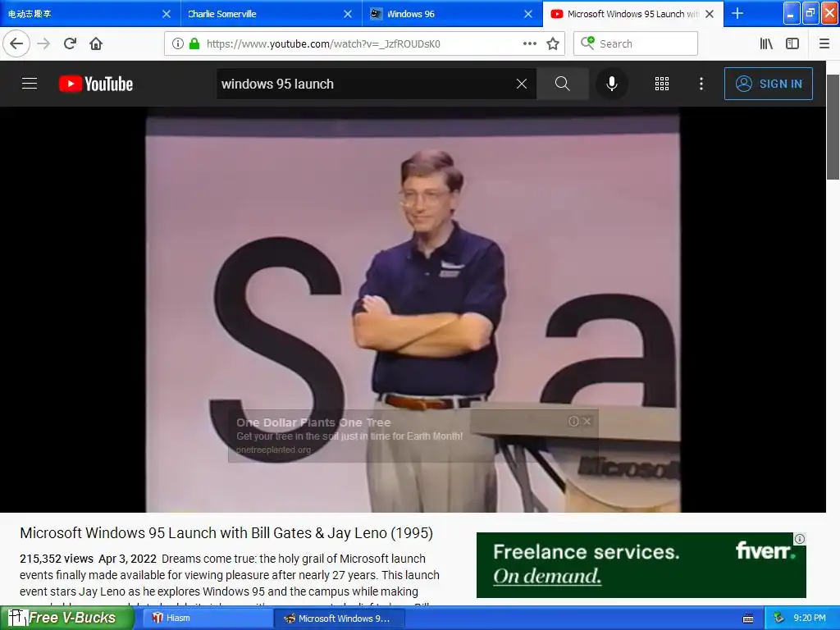This screenshot has height=630, width=840.
Task: Open page actions three-dot menu in address bar
Action: click(x=530, y=43)
